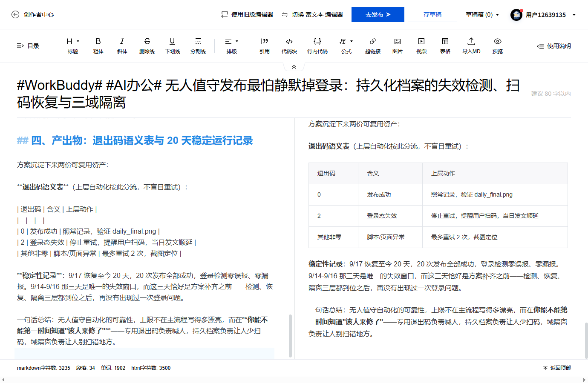Click the markdown editor scrollbar
The height and width of the screenshot is (383, 588).
coord(291,335)
